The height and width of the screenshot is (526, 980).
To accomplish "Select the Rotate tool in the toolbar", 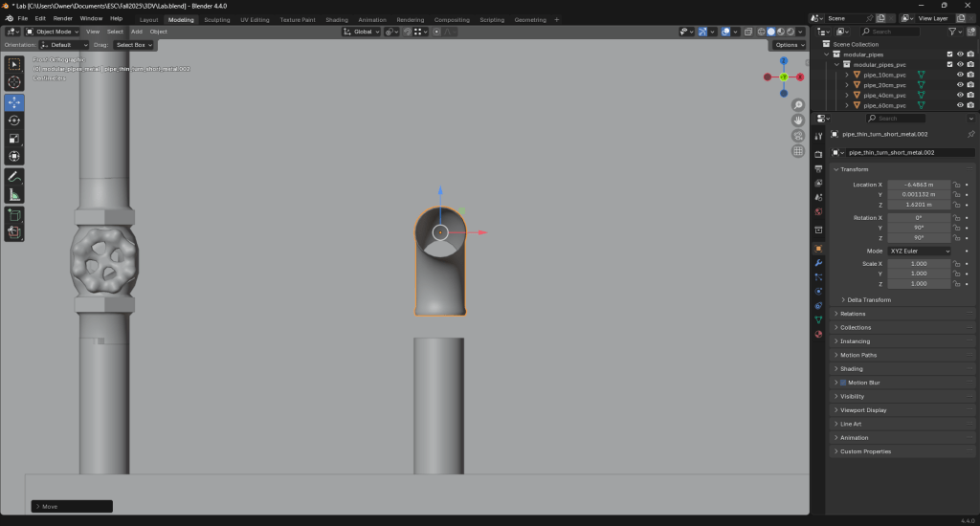I will tap(14, 121).
